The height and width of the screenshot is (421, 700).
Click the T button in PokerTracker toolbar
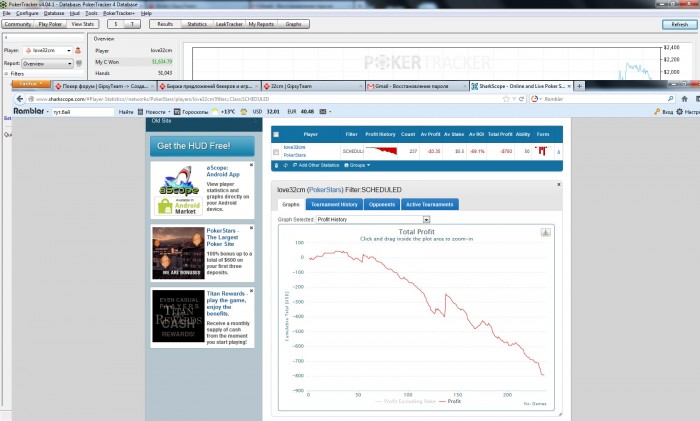[x=132, y=24]
